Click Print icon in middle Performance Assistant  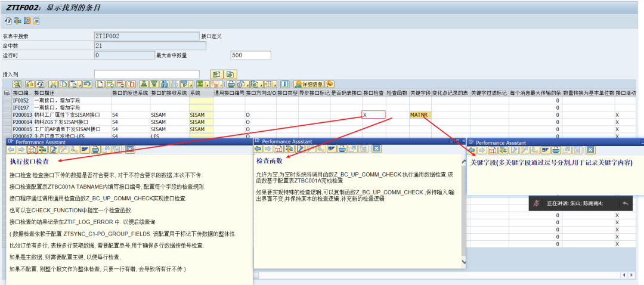342,148
